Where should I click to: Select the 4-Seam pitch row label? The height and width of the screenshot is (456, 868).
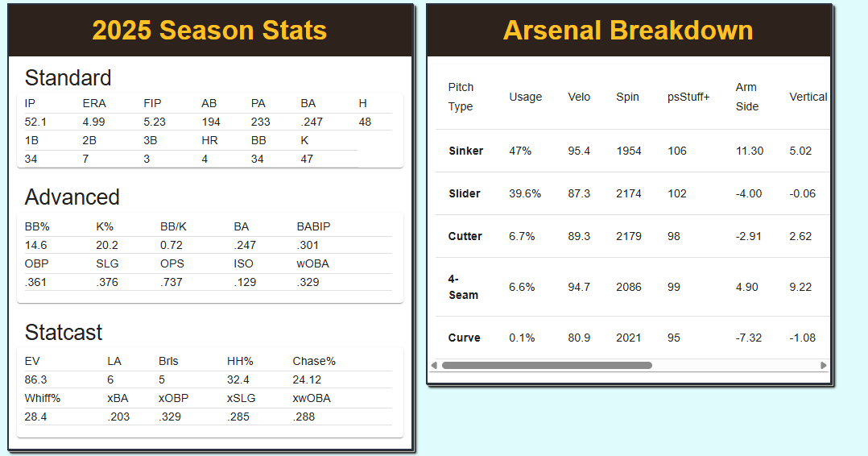coord(463,287)
